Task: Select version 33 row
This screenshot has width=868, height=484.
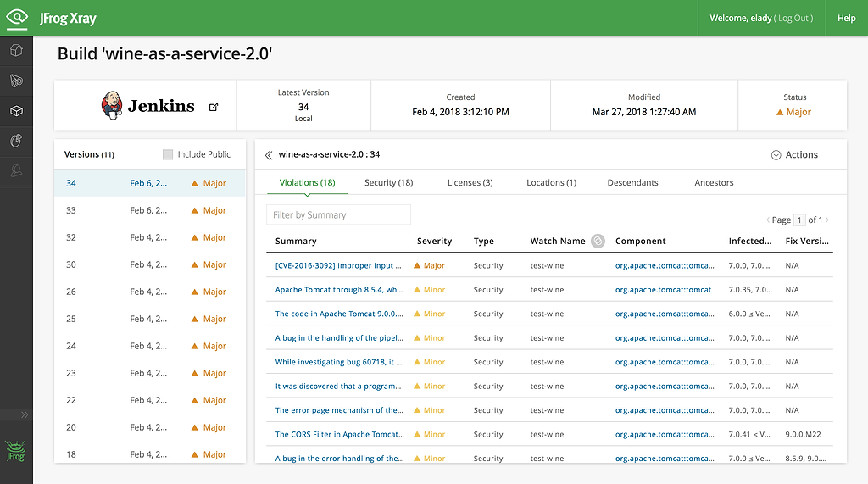Action: tap(149, 210)
